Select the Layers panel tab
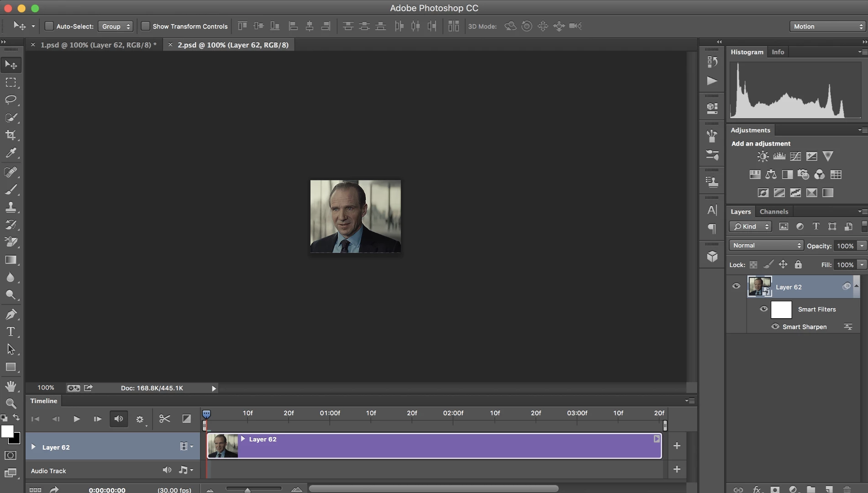 (741, 212)
